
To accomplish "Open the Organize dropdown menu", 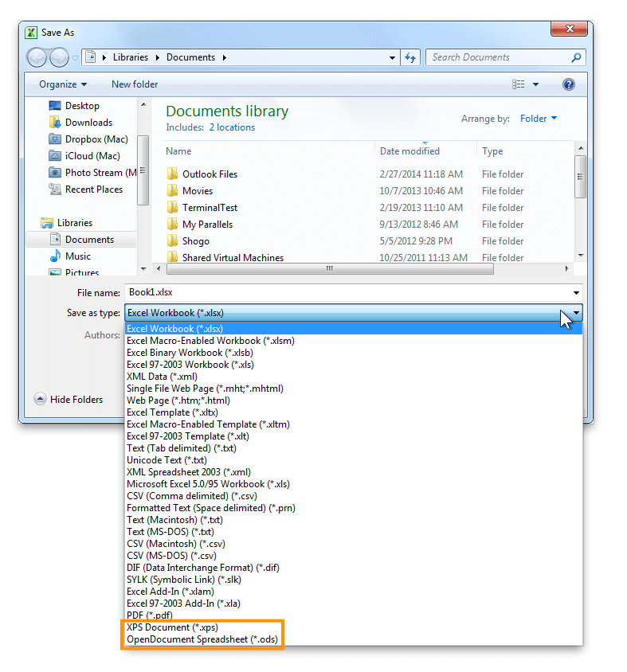I will pos(63,84).
